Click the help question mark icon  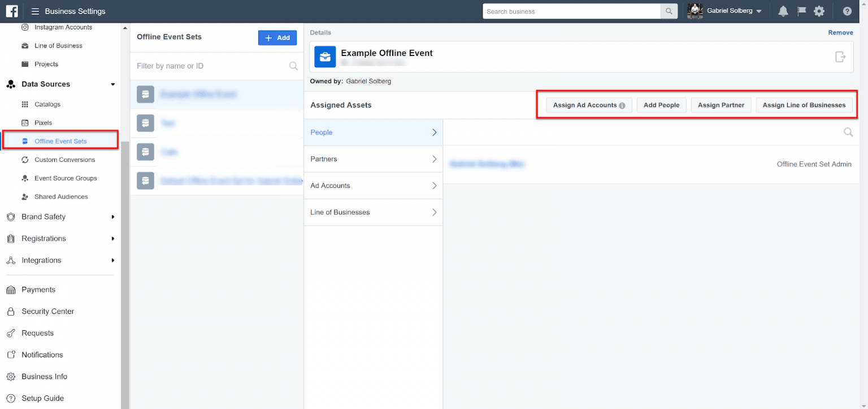(x=847, y=11)
